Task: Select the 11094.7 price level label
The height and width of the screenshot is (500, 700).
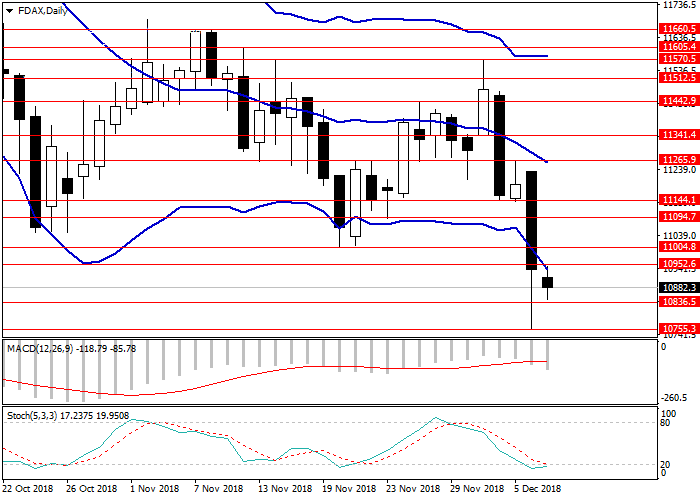Action: [x=679, y=217]
